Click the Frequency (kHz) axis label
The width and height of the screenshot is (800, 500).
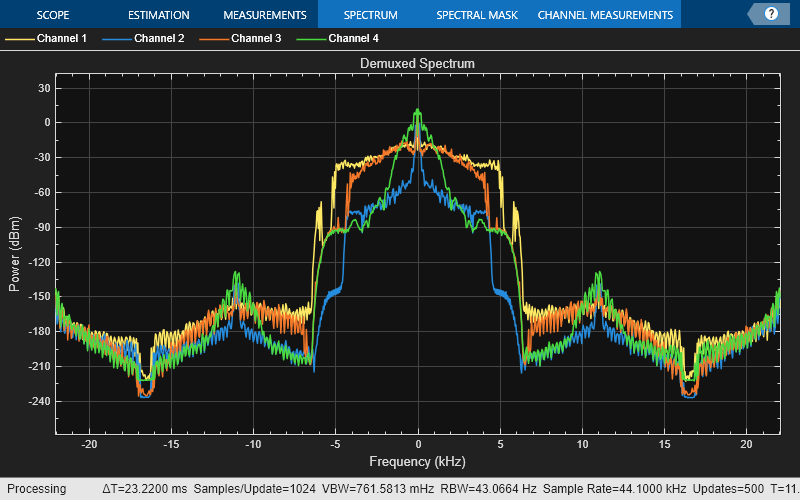pos(417,461)
